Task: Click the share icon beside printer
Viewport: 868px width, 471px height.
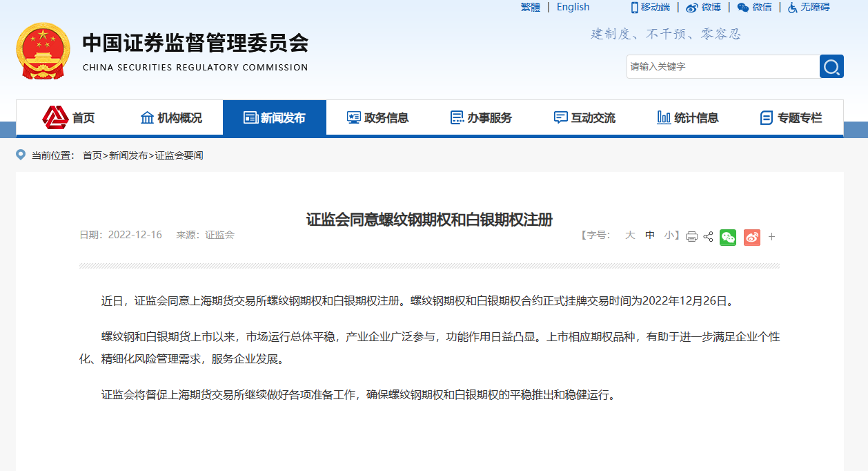Action: point(708,237)
